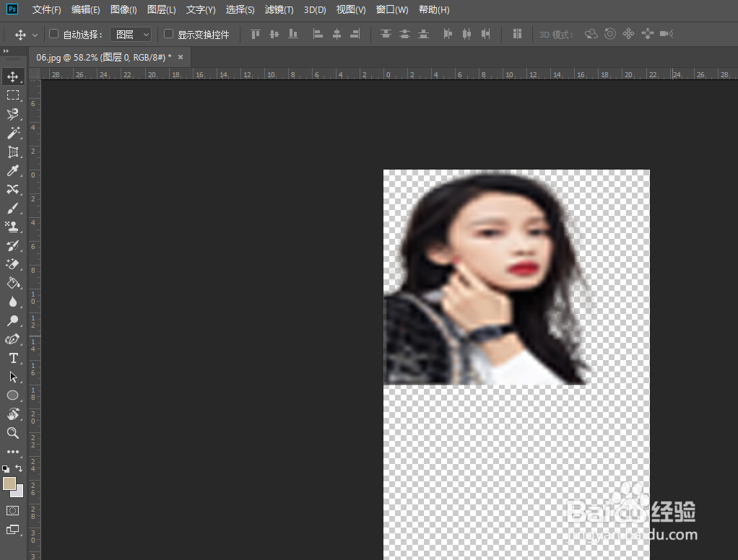Toggle Quick Mask mode
The height and width of the screenshot is (560, 738).
(x=13, y=511)
